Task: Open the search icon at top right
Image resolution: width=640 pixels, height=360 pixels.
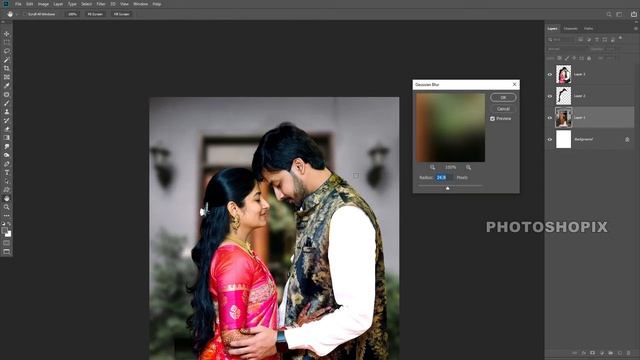Action: tap(609, 14)
